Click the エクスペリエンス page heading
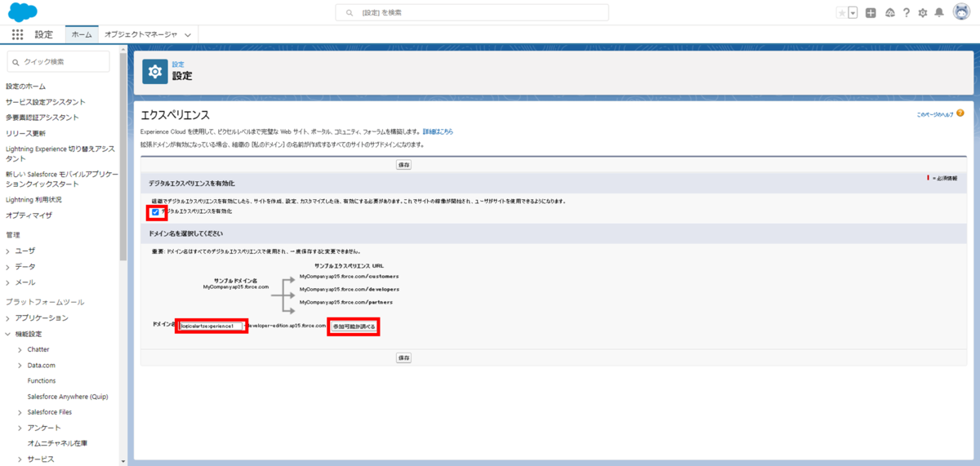Image resolution: width=980 pixels, height=466 pixels. tap(176, 115)
